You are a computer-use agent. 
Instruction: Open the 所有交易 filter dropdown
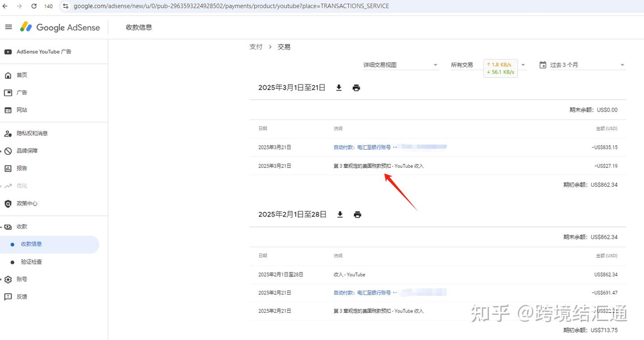(x=488, y=65)
